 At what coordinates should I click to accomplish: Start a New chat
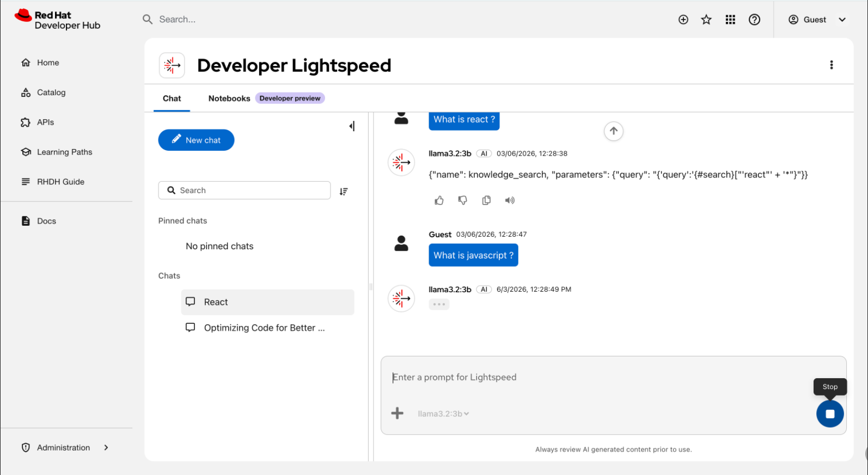coord(196,140)
